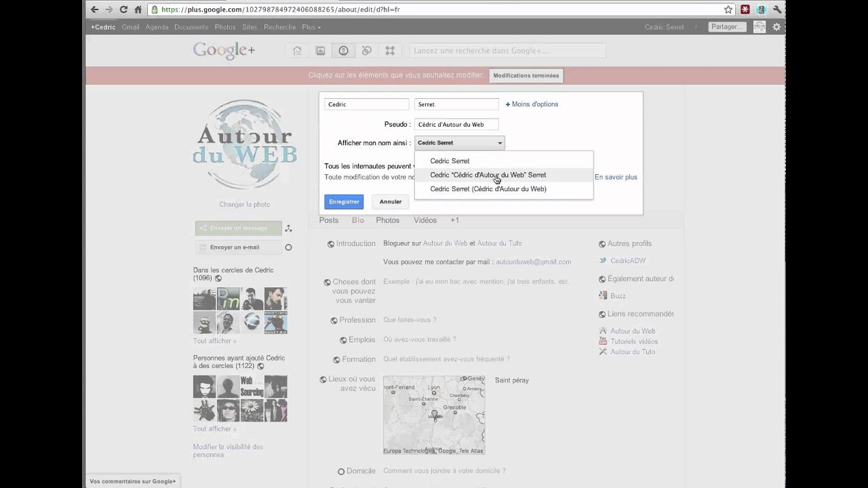Click the visibility circle icon next to Domicile
This screenshot has height=488, width=868.
click(x=342, y=471)
